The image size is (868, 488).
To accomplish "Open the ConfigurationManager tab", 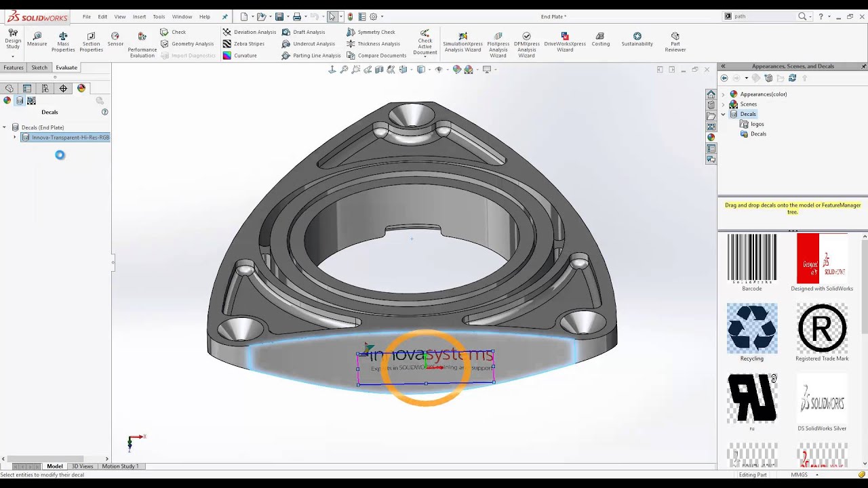I will [45, 88].
